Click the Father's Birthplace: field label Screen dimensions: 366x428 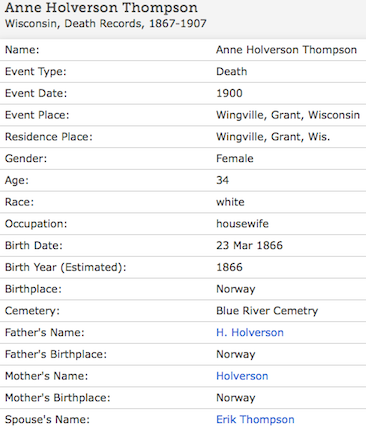coord(56,354)
